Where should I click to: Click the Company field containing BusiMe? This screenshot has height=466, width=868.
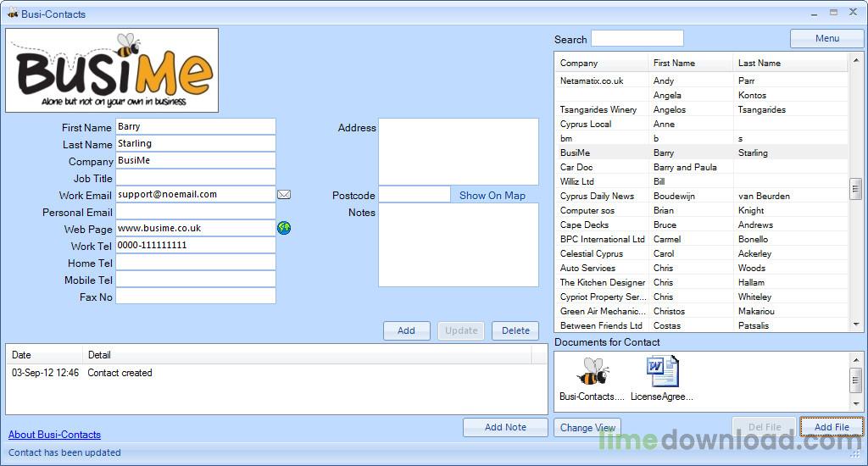pos(196,160)
